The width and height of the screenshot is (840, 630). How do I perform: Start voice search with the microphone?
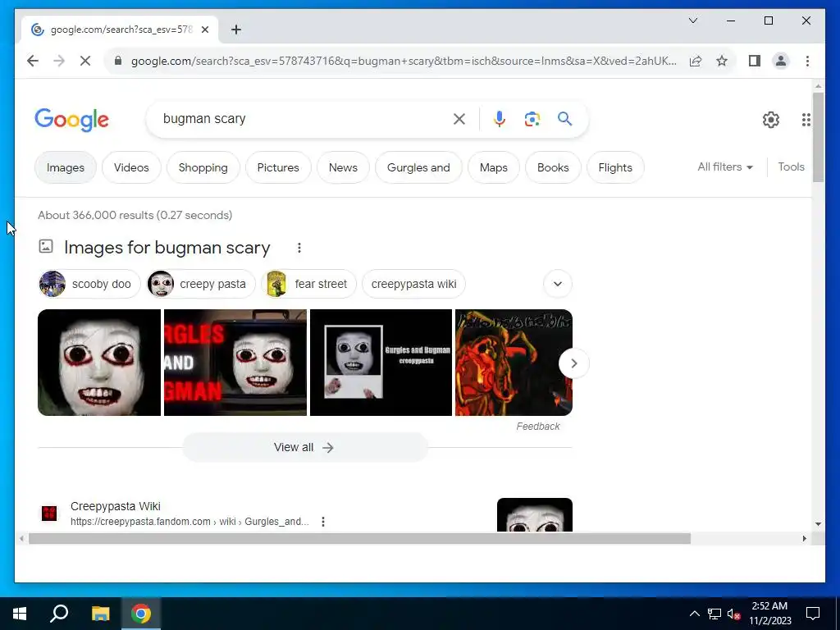(x=500, y=119)
